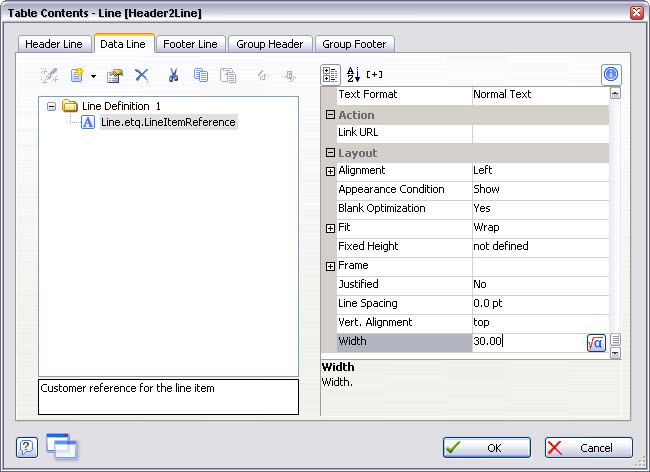Screen dimensions: 650x472
Task: Select the Width property name
Action: (x=404, y=342)
